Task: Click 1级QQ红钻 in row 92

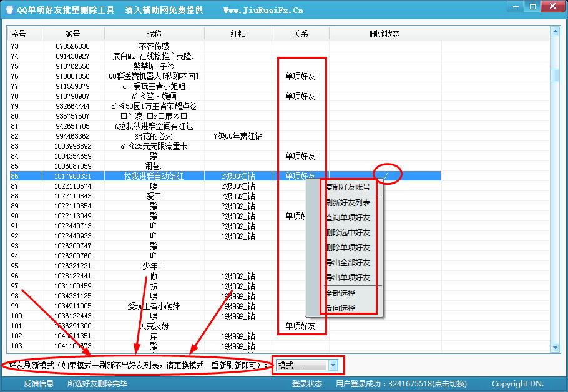Action: click(x=238, y=236)
